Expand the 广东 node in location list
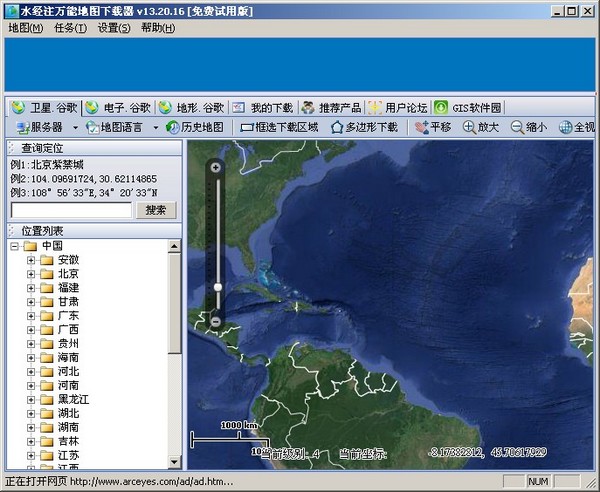The width and height of the screenshot is (600, 492). coord(31,315)
